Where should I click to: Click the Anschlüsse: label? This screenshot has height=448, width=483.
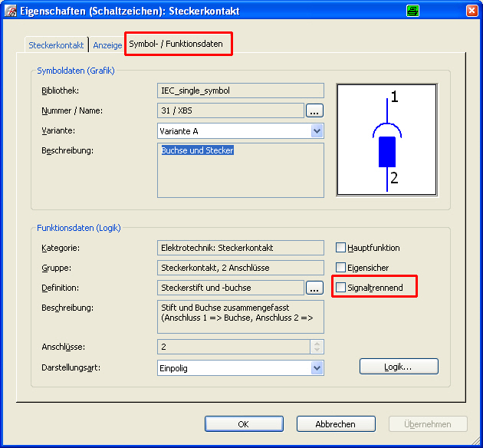[x=63, y=347]
